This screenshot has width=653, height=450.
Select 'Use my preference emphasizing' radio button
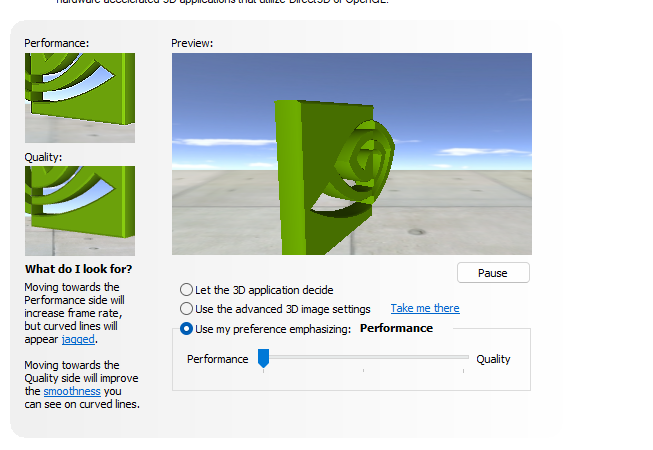click(186, 329)
